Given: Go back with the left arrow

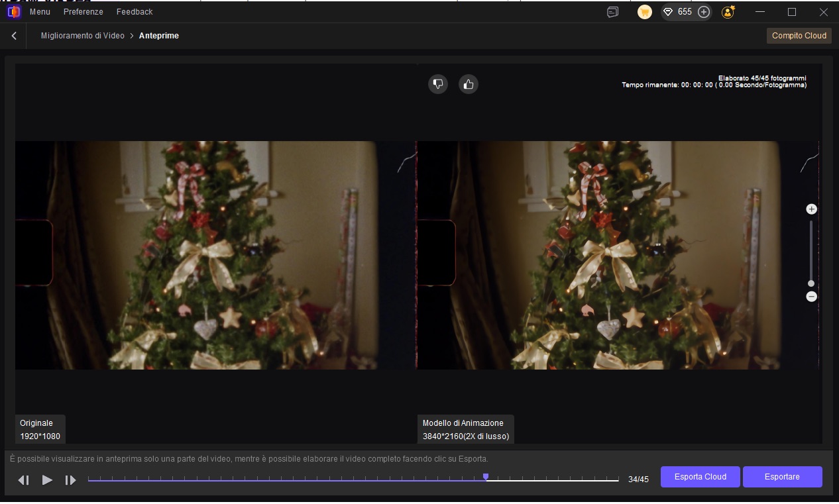Looking at the screenshot, I should click(14, 35).
